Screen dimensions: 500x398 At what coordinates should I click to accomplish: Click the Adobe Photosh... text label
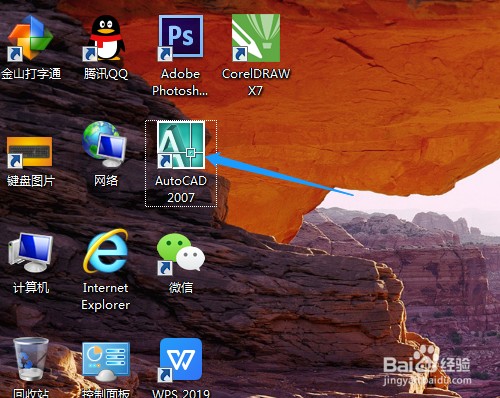click(180, 82)
